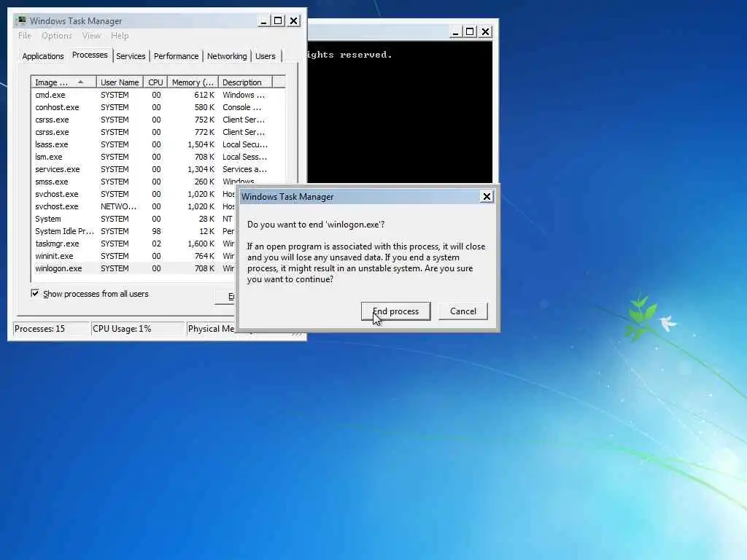
Task: Select the System process row
Action: tap(133, 219)
